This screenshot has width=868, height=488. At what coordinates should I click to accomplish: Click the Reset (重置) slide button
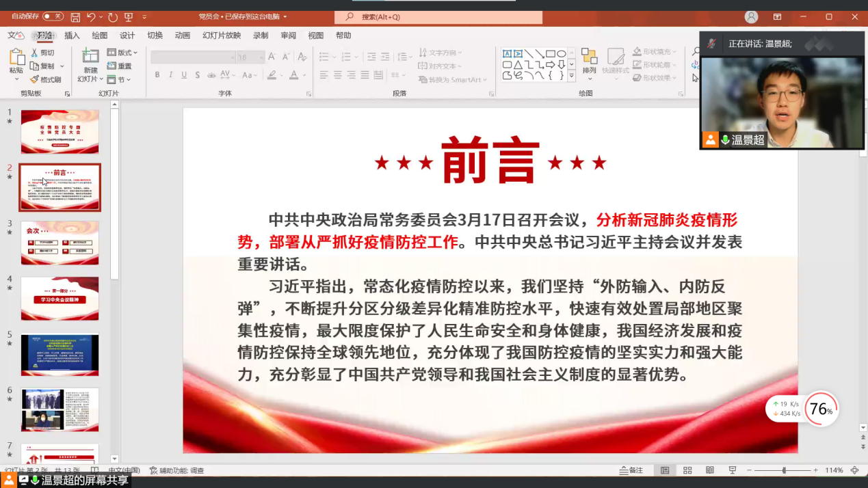(120, 66)
